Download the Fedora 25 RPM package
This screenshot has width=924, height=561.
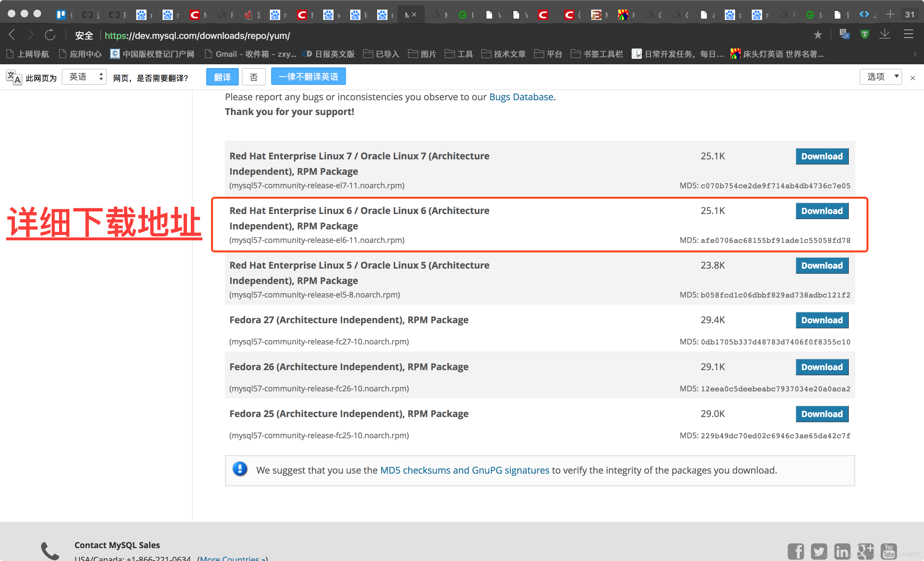tap(822, 414)
